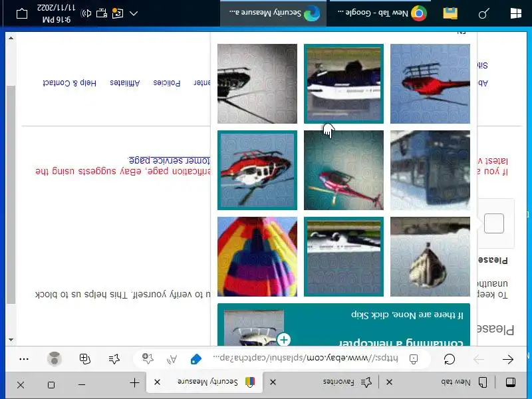Image resolution: width=532 pixels, height=399 pixels.
Task: Open the taskbar clock showing 9:16 PM
Action: [x=57, y=13]
